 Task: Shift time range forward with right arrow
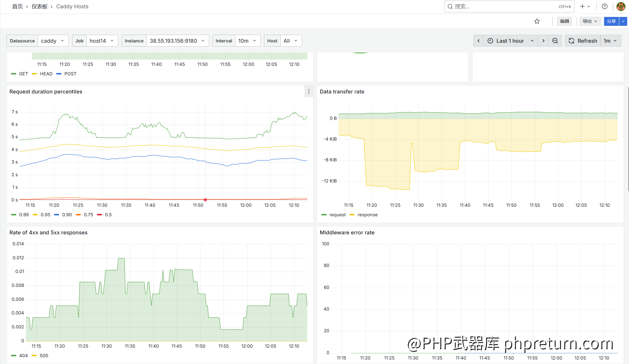point(543,41)
